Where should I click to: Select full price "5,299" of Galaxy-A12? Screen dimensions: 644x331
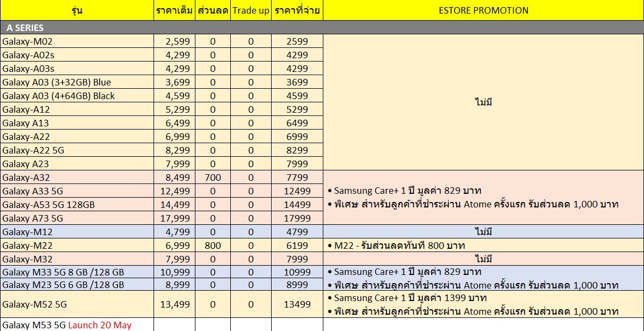tap(178, 109)
